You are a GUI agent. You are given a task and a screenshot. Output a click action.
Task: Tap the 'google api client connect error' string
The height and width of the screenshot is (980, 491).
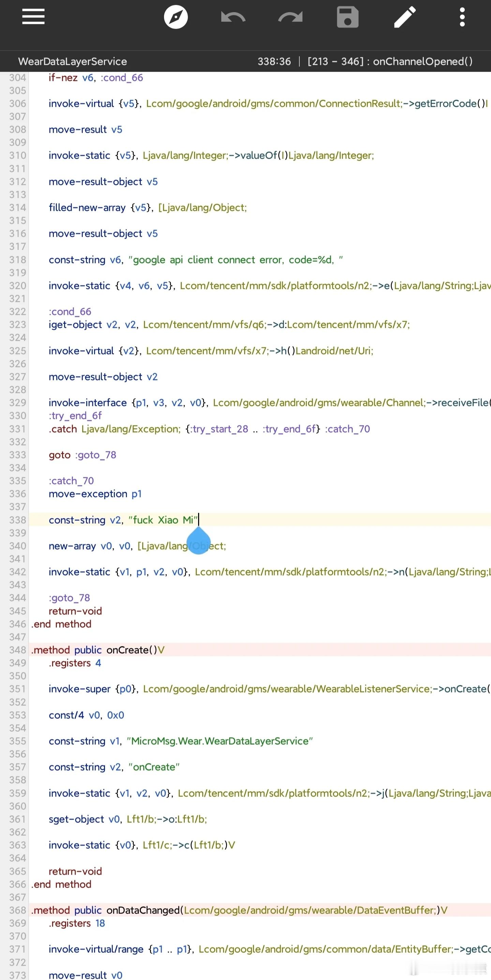(236, 260)
